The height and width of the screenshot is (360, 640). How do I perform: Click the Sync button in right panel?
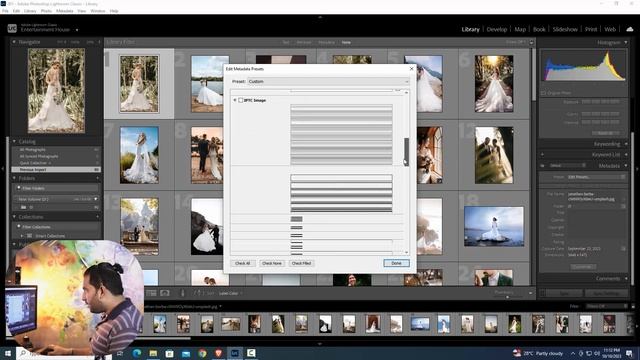point(564,293)
